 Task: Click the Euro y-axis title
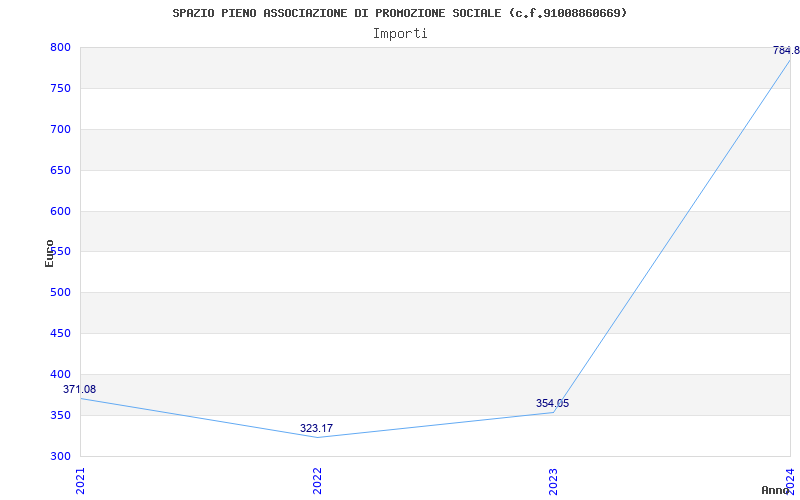(49, 254)
